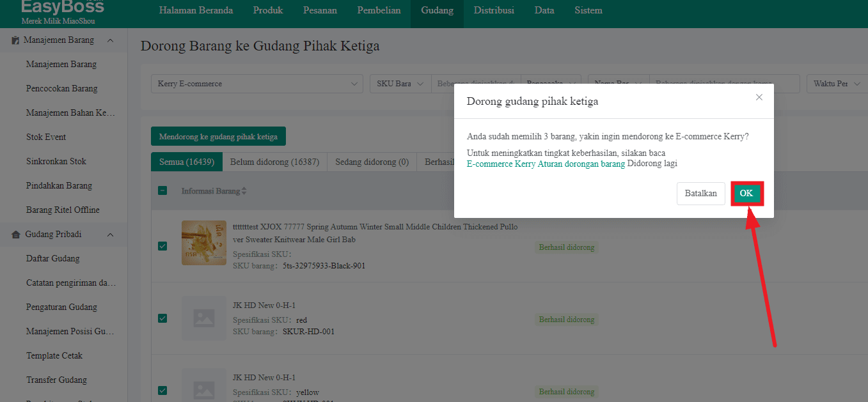The image size is (868, 402).
Task: Open placeholder image of yellow JK HD item
Action: [203, 386]
